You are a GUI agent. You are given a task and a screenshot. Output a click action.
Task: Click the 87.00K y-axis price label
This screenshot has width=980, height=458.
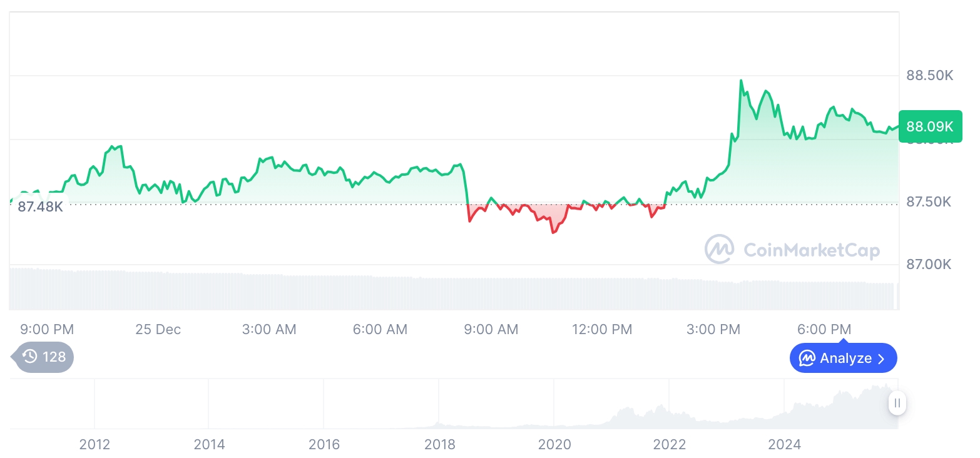[929, 265]
